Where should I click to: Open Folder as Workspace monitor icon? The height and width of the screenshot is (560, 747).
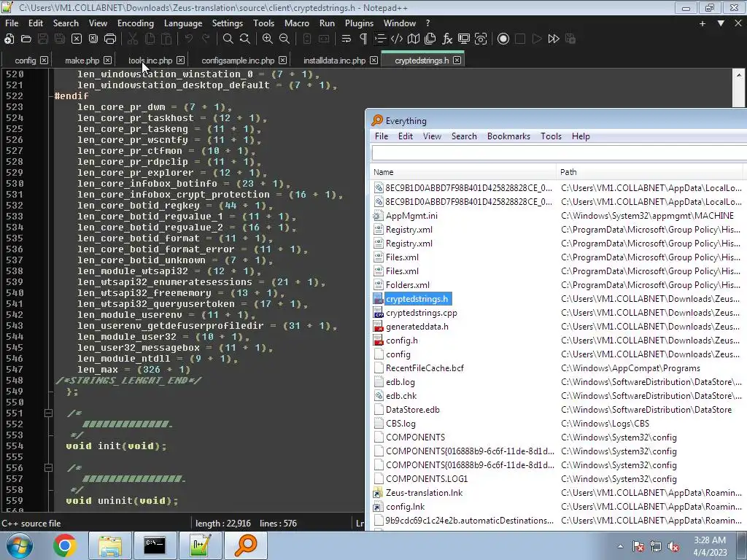463,39
